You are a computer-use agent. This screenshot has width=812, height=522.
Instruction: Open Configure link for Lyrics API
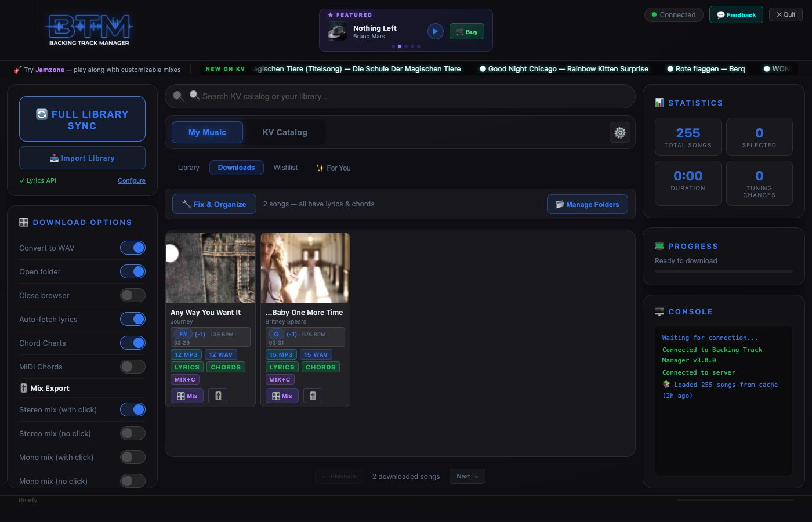click(x=132, y=180)
